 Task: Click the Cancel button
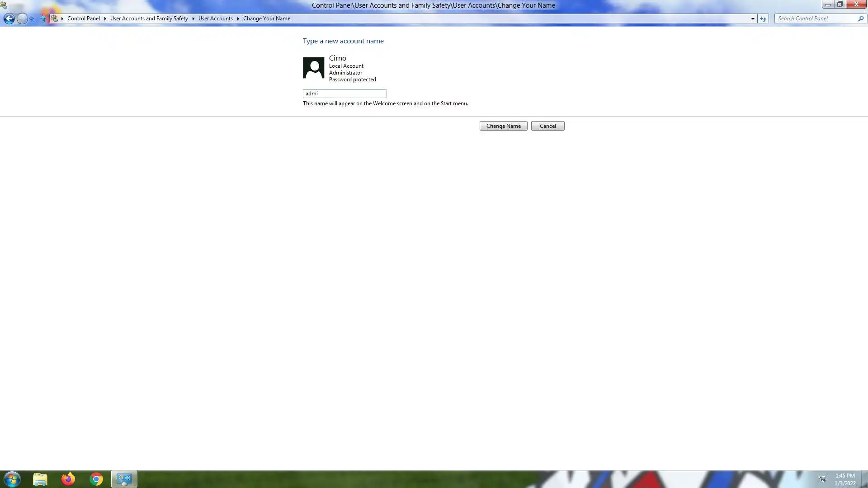(547, 126)
